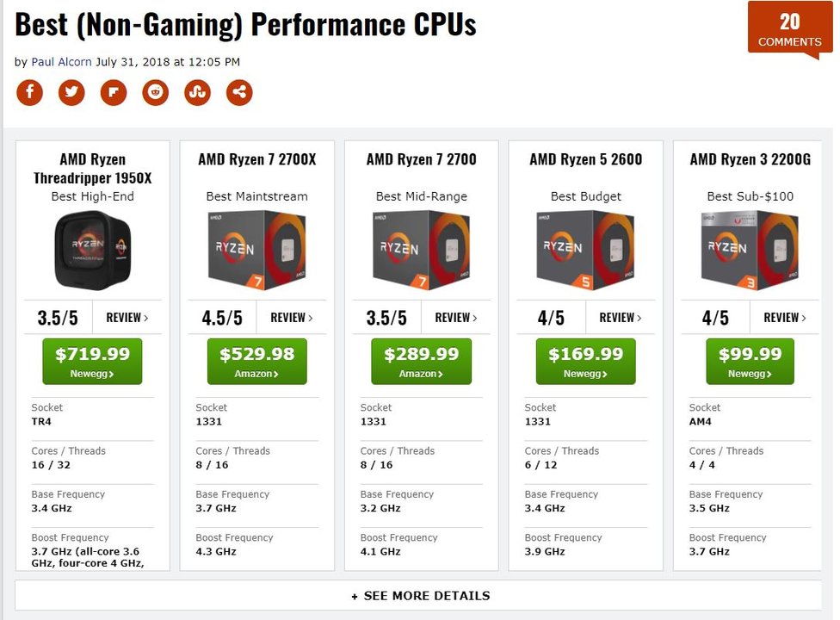Buy Ryzen 7 2700 for $289.99
The height and width of the screenshot is (620, 840).
(421, 361)
